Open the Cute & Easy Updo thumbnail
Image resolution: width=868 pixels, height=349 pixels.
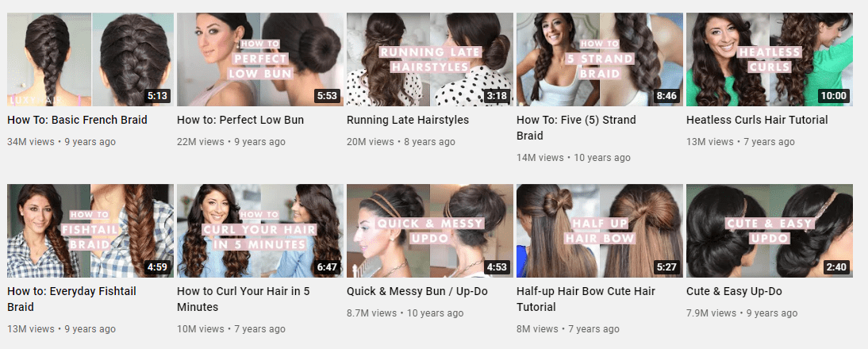770,231
